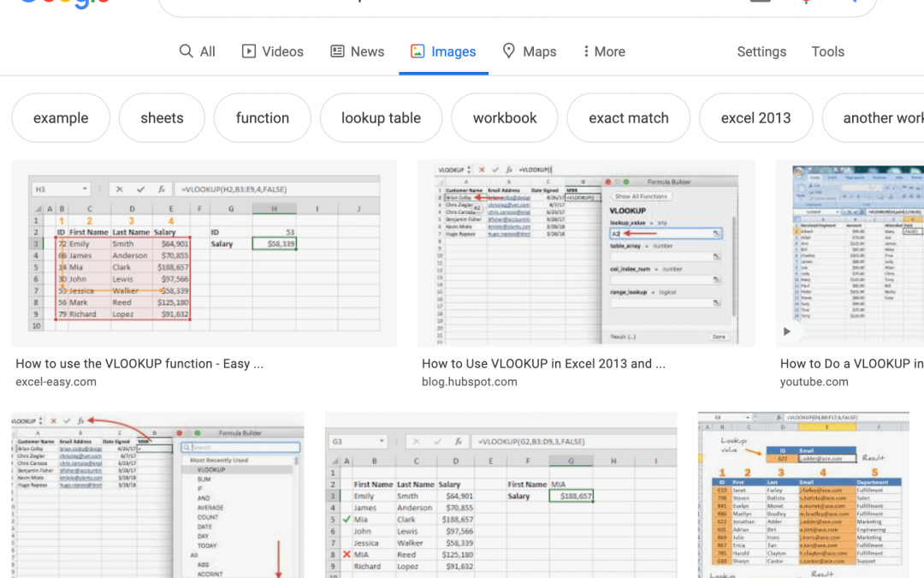This screenshot has width=924, height=578.
Task: Click the Google logo
Action: coord(63,4)
